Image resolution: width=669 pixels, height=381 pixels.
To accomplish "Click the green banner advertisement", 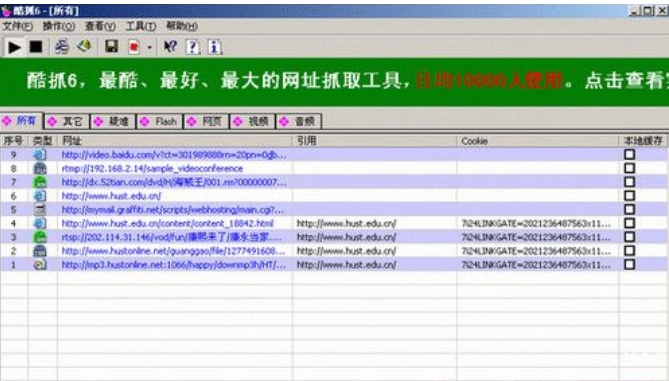I will point(334,81).
